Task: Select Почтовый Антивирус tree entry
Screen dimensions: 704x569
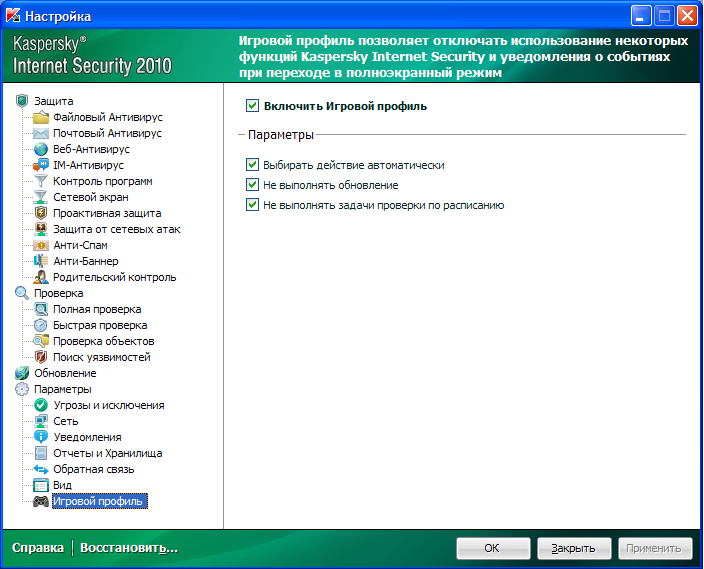Action: pyautogui.click(x=107, y=133)
